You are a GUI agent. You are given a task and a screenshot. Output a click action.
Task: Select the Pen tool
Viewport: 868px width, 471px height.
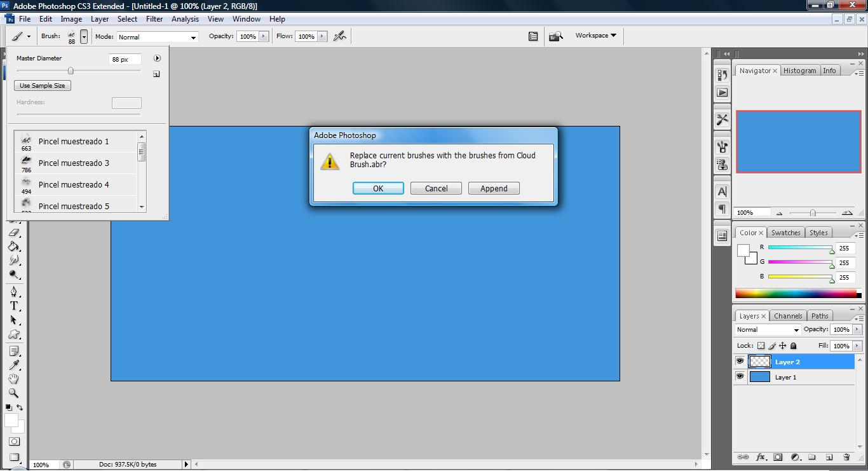[x=14, y=292]
